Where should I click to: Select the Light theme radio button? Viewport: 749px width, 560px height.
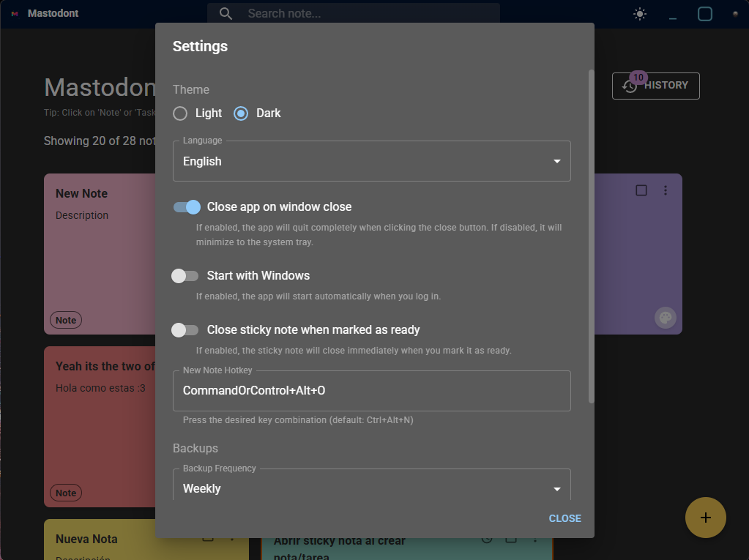[x=180, y=113]
